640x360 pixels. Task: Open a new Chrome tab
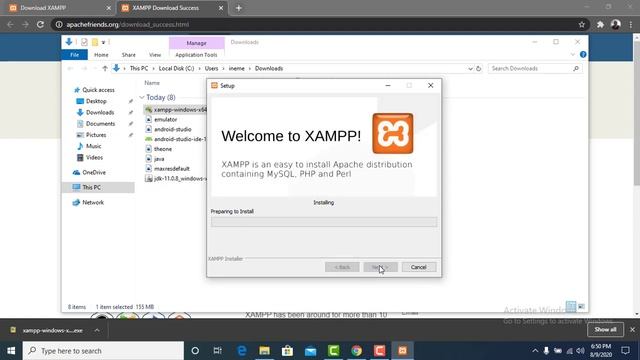click(x=239, y=8)
